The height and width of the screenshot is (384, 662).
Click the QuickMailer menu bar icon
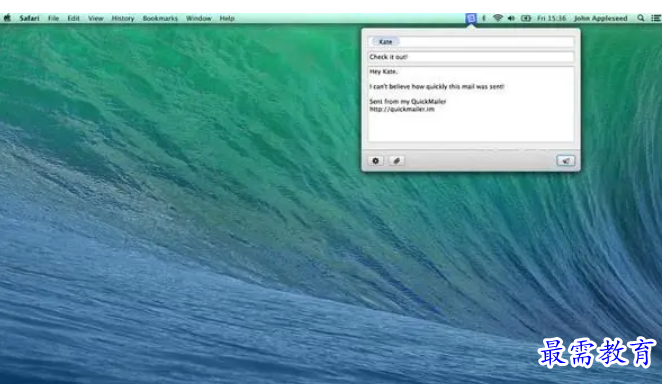[471, 18]
